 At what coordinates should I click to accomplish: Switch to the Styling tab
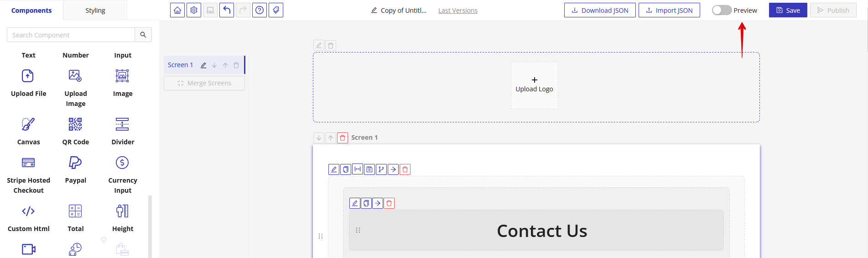pyautogui.click(x=95, y=11)
